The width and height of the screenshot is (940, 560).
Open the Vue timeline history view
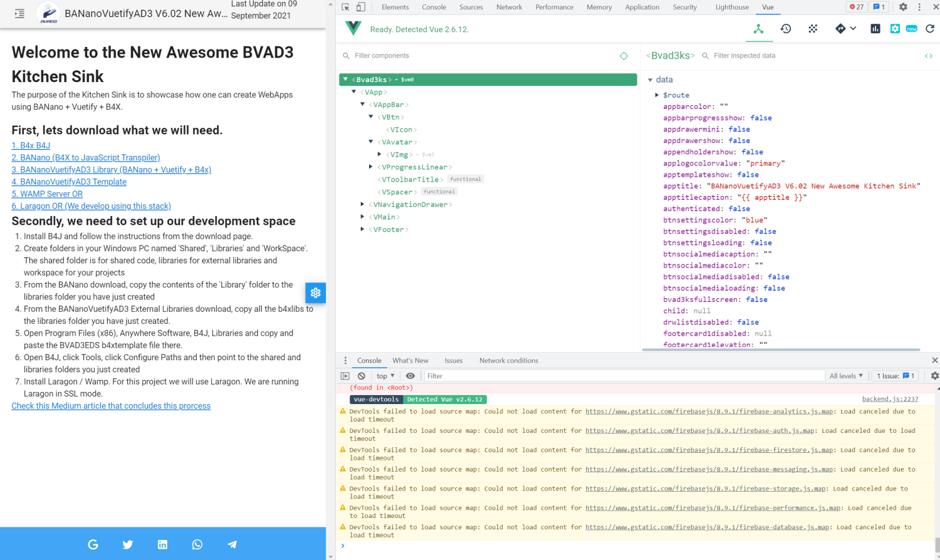(x=786, y=29)
